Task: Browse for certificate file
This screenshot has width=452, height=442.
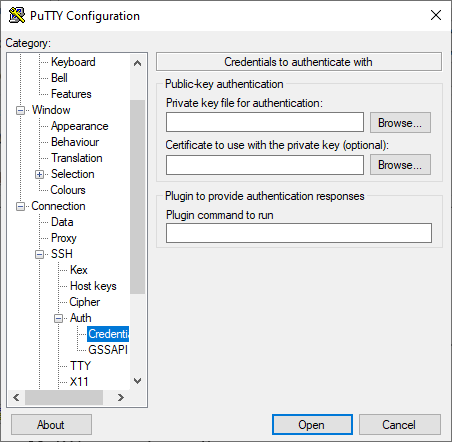Action: 400,165
